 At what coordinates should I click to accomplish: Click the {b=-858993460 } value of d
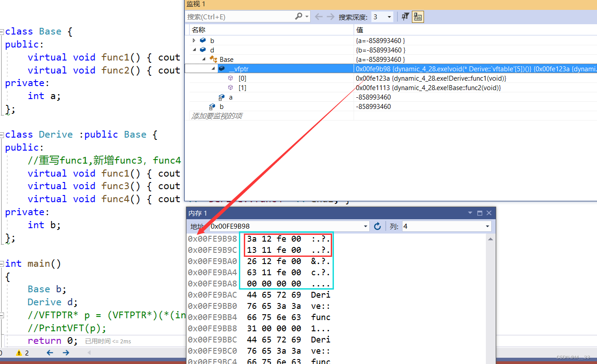(381, 50)
